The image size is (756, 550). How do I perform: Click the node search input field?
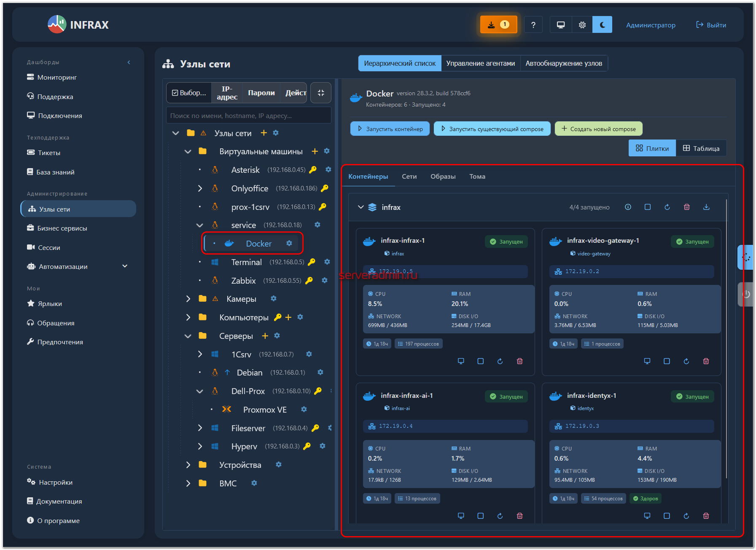249,115
